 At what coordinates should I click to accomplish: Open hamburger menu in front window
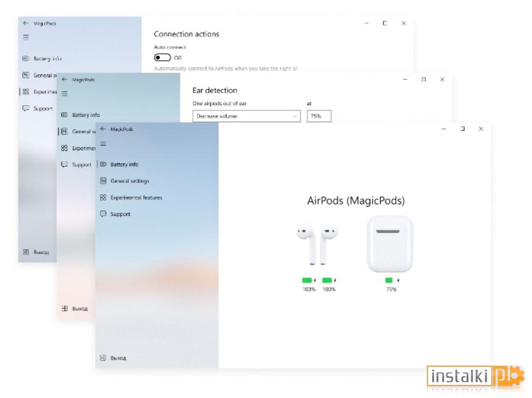click(x=103, y=143)
